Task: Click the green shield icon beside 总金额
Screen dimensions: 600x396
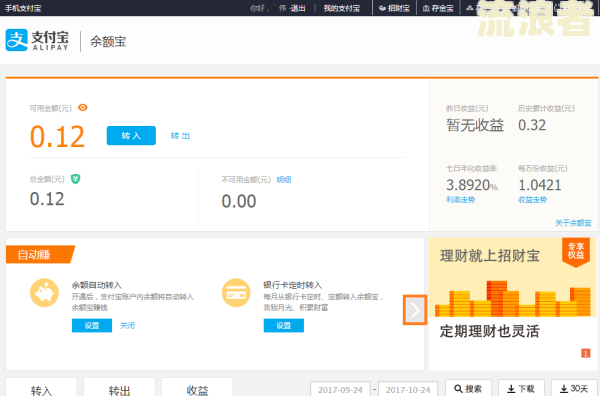Action: [x=75, y=179]
